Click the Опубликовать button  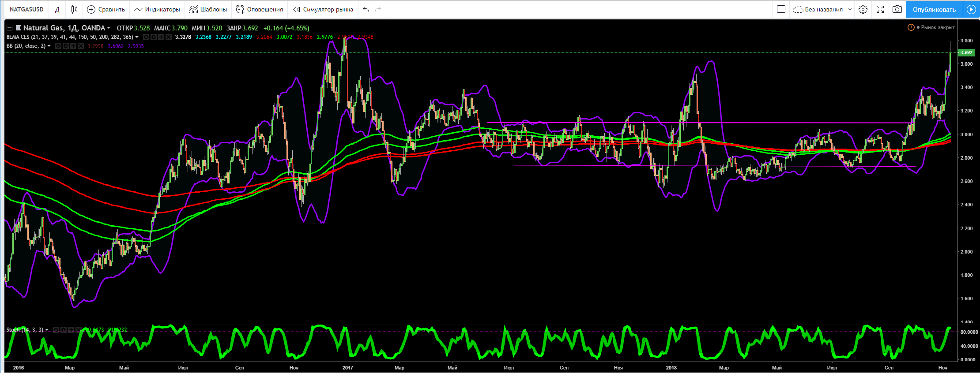click(934, 9)
